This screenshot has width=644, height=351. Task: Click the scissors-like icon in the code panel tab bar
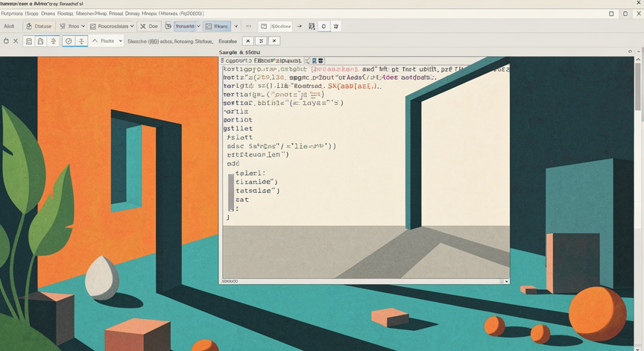click(x=307, y=61)
